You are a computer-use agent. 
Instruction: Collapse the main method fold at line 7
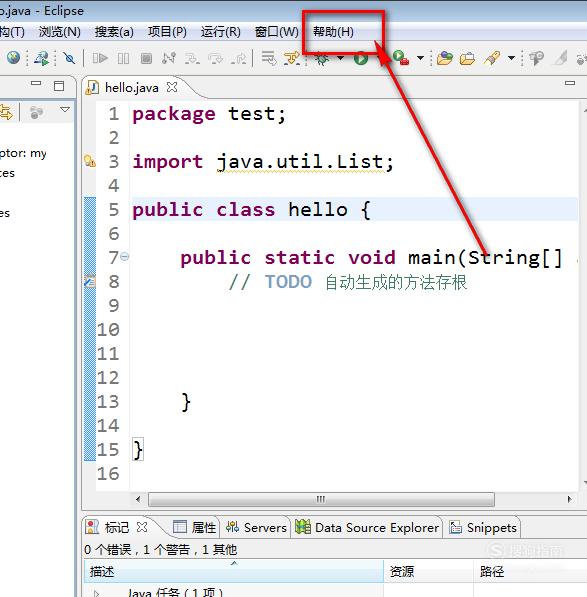(125, 257)
